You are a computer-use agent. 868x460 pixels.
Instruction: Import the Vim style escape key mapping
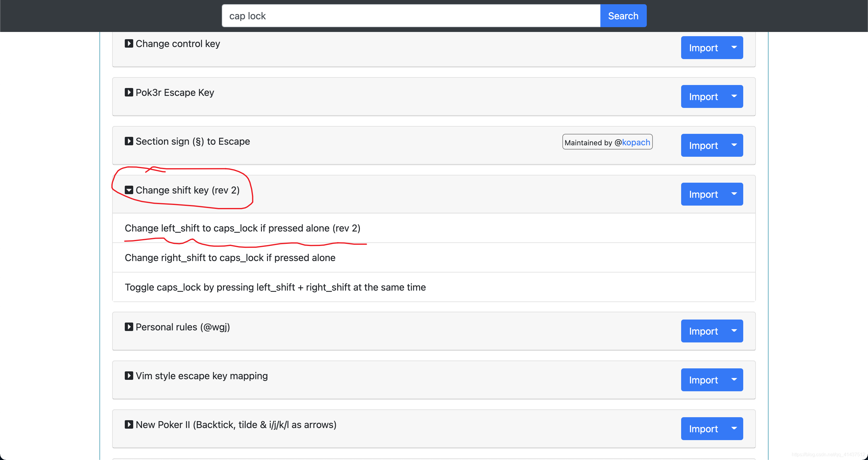pos(703,380)
